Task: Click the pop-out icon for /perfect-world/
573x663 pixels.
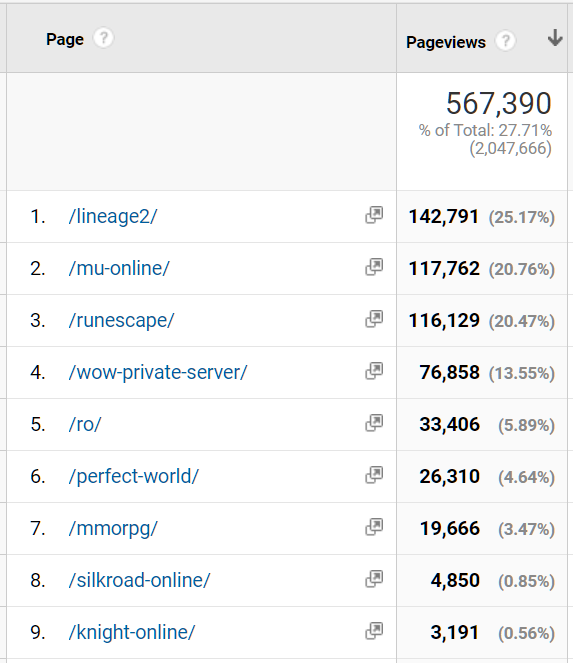Action: point(374,475)
